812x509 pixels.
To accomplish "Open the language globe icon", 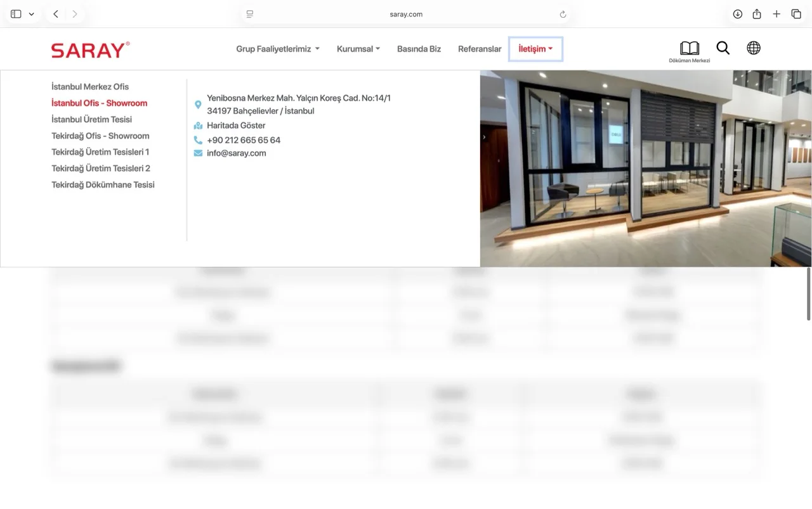I will click(x=754, y=48).
